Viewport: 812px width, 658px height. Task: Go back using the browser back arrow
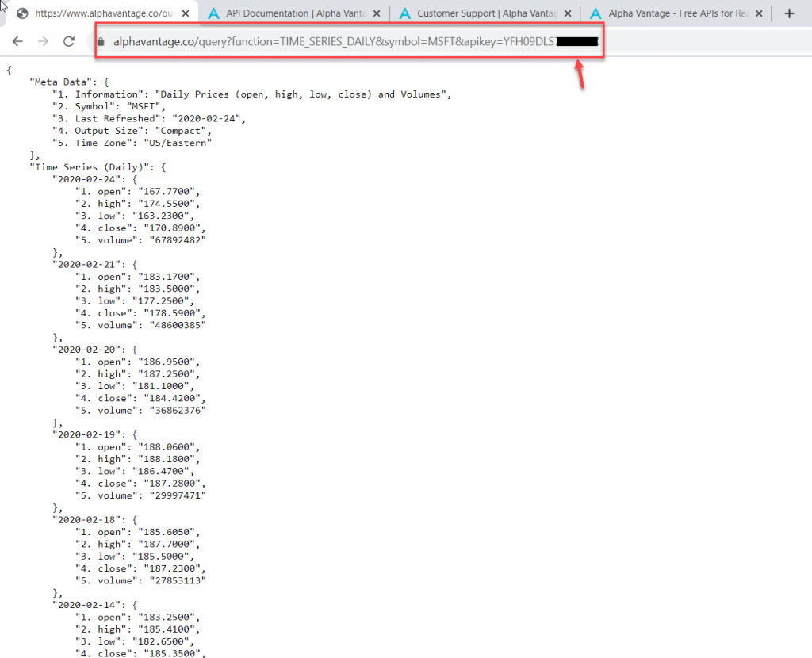[17, 41]
